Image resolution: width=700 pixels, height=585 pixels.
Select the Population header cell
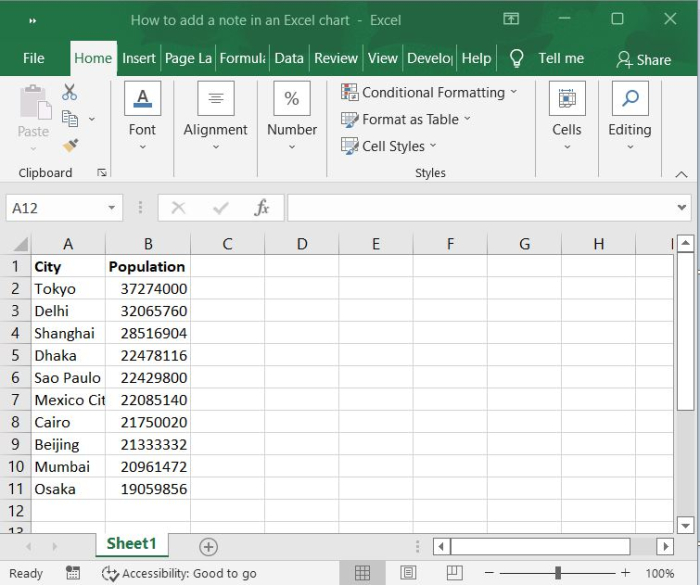148,267
